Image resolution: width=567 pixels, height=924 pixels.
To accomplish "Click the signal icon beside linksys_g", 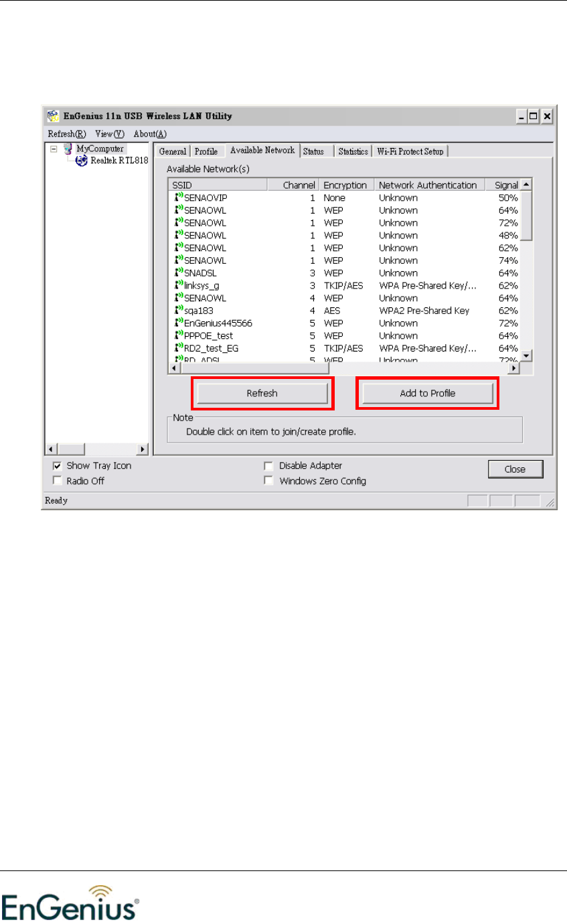I will click(178, 285).
